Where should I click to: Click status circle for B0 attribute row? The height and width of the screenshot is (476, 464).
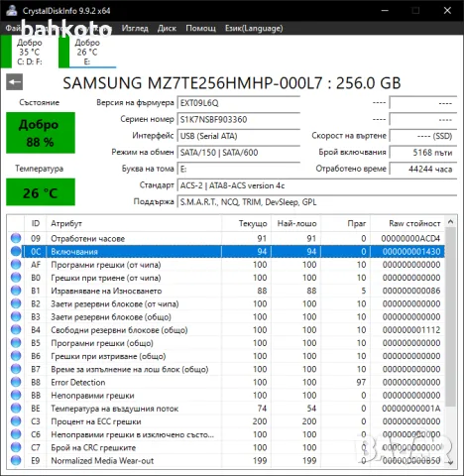16,278
